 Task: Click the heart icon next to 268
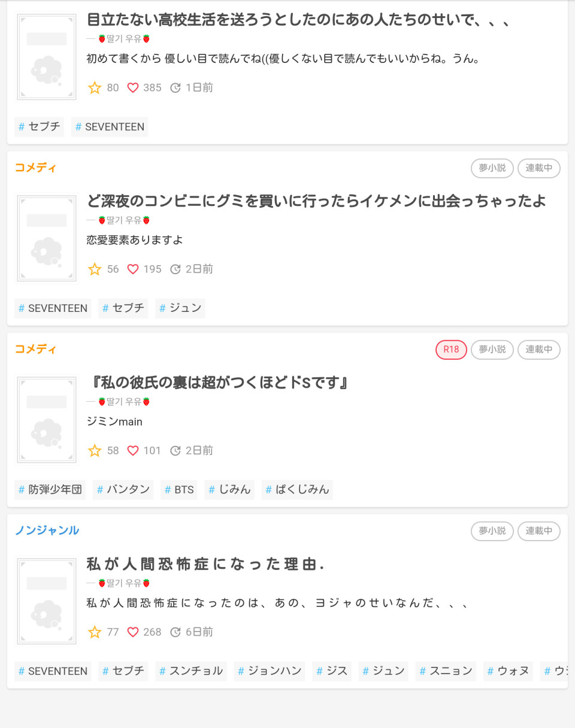coord(133,632)
